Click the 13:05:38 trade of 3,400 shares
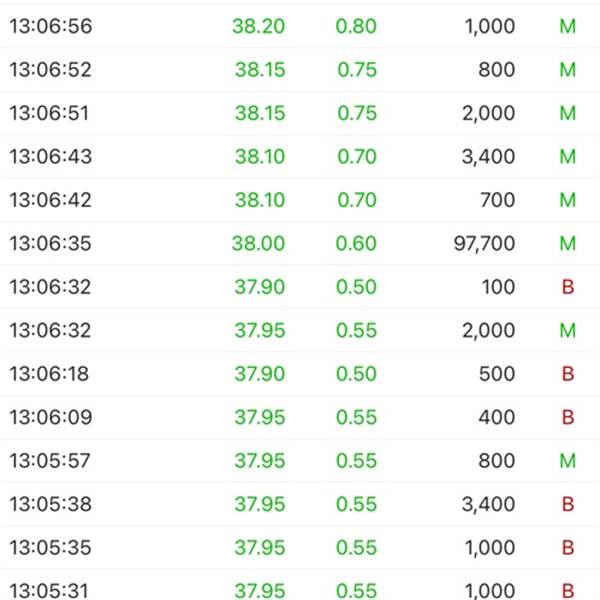Viewport: 600px width, 600px height. click(x=300, y=504)
